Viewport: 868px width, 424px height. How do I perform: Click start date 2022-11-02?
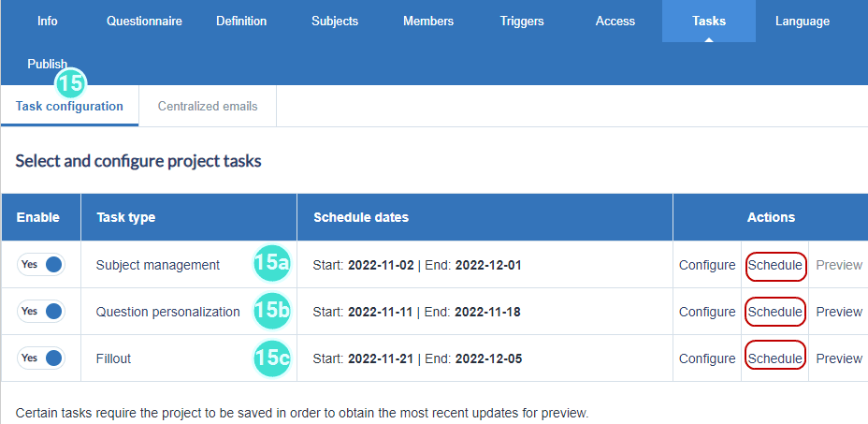[381, 266]
